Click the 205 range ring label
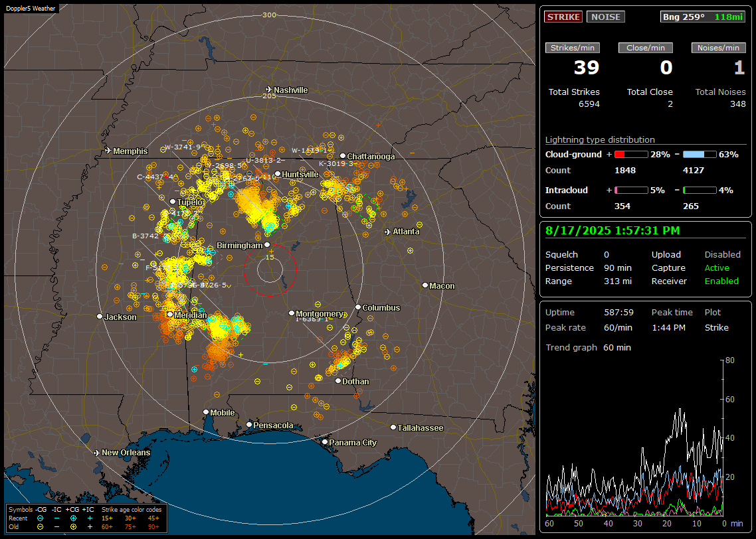Viewport: 756px width, 539px height. pyautogui.click(x=269, y=96)
